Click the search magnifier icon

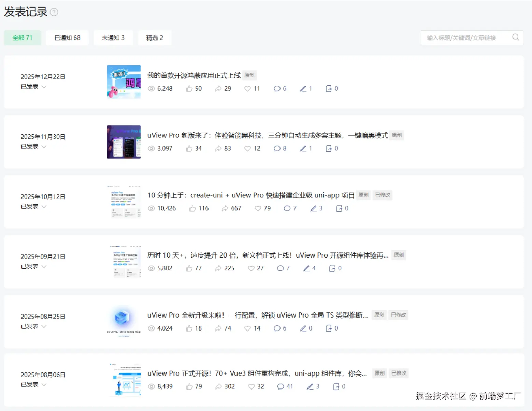[516, 37]
